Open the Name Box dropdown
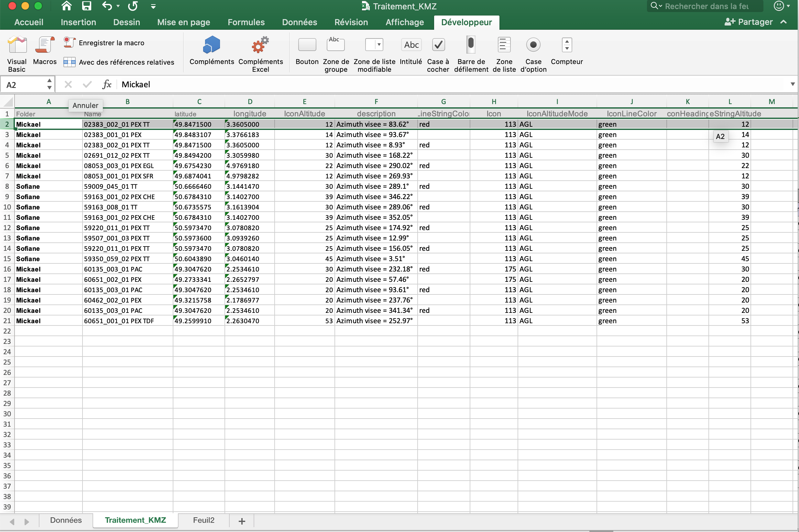Image resolution: width=799 pixels, height=532 pixels. 49,84
